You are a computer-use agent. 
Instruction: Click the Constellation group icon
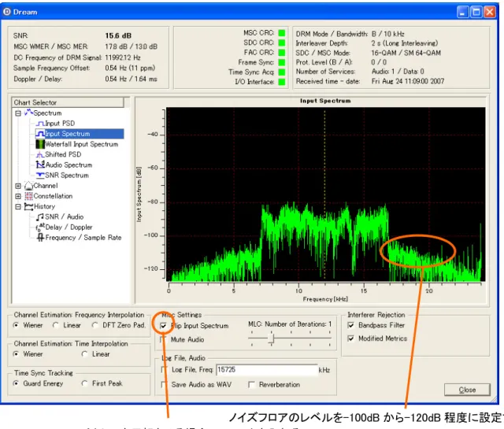[28, 196]
